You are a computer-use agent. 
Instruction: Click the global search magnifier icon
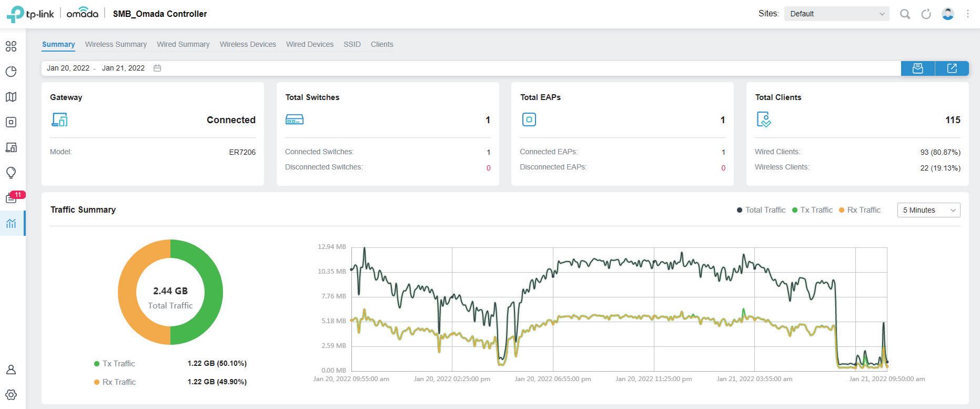pyautogui.click(x=905, y=14)
